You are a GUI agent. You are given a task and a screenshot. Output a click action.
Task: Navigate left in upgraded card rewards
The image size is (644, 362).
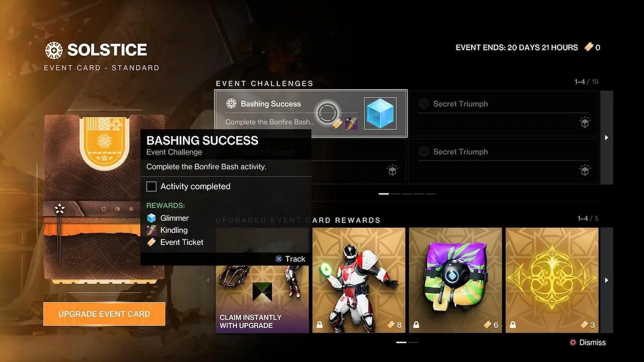(208, 280)
